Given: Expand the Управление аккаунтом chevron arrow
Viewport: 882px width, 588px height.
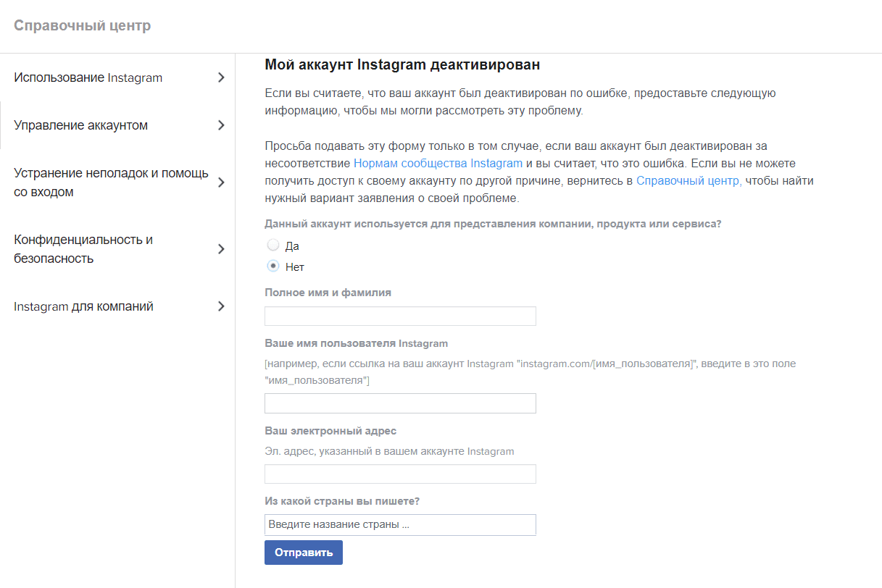Looking at the screenshot, I should click(221, 125).
